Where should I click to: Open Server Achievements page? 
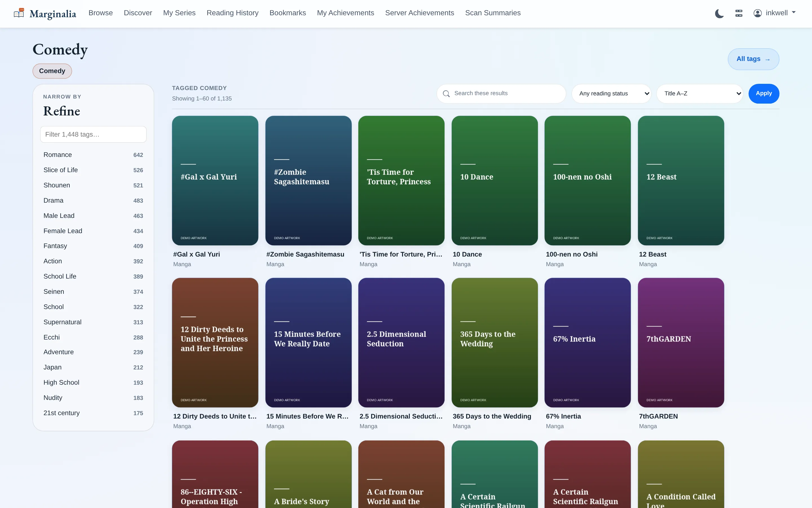click(x=420, y=13)
